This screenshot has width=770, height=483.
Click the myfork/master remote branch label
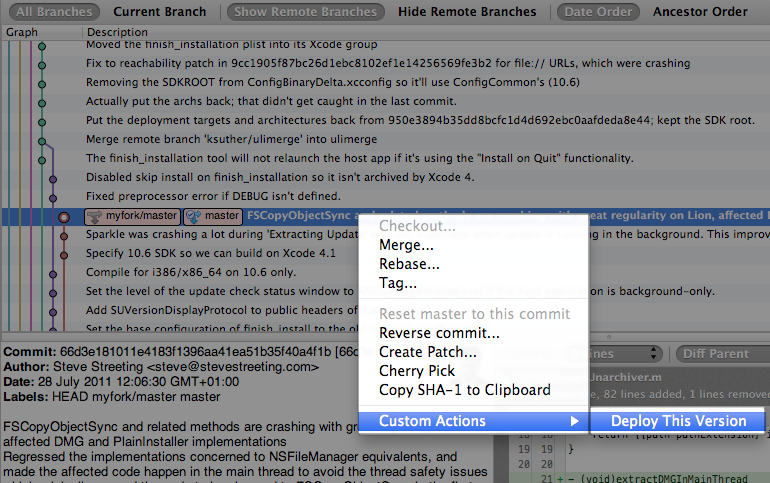[133, 215]
